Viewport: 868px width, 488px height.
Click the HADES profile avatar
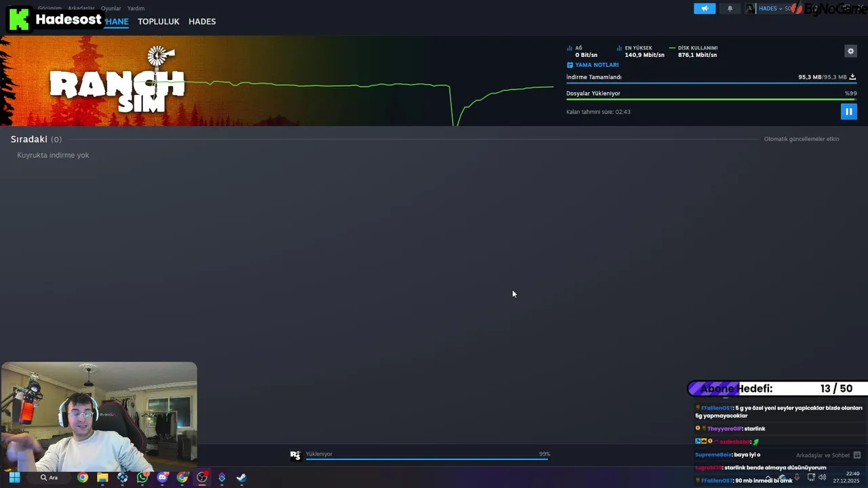click(751, 8)
